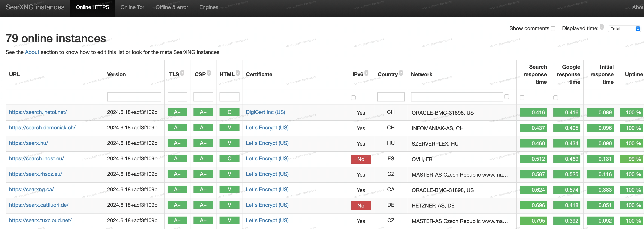Click the HTML C badge for search.indst.eu
644x229 pixels.
point(230,159)
